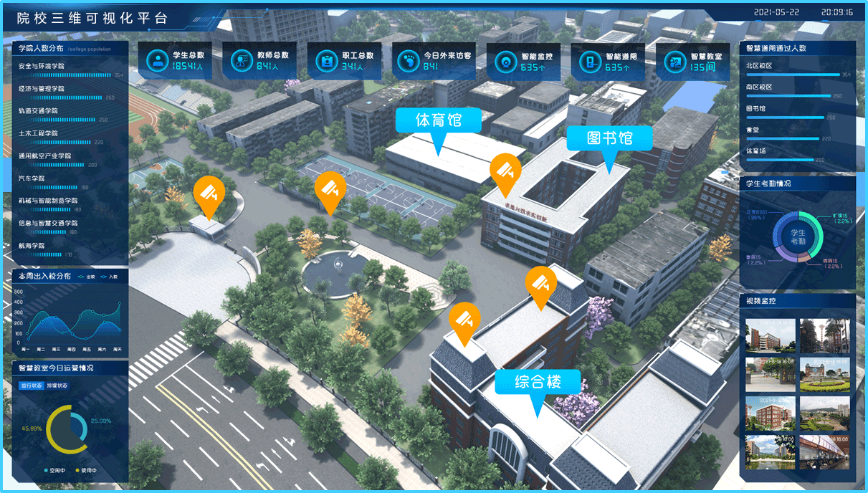
Task: Hide the 使用中 legend entry
Action: 86,470
